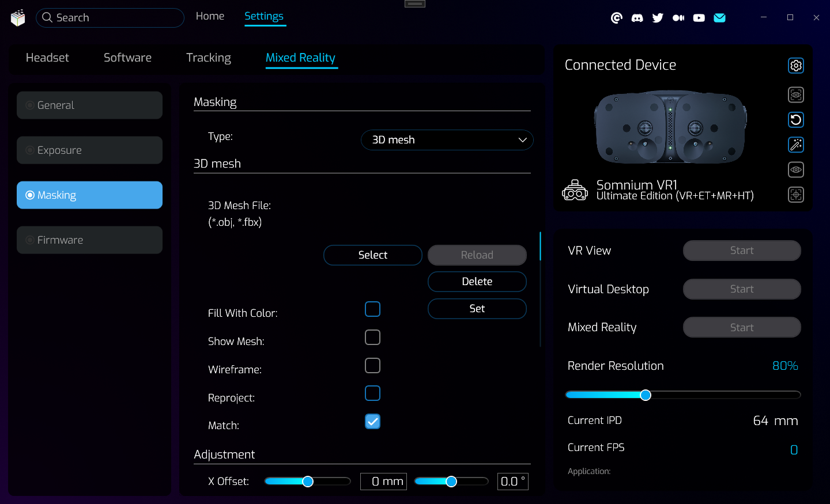Click the Adjustment section heading

click(x=224, y=454)
